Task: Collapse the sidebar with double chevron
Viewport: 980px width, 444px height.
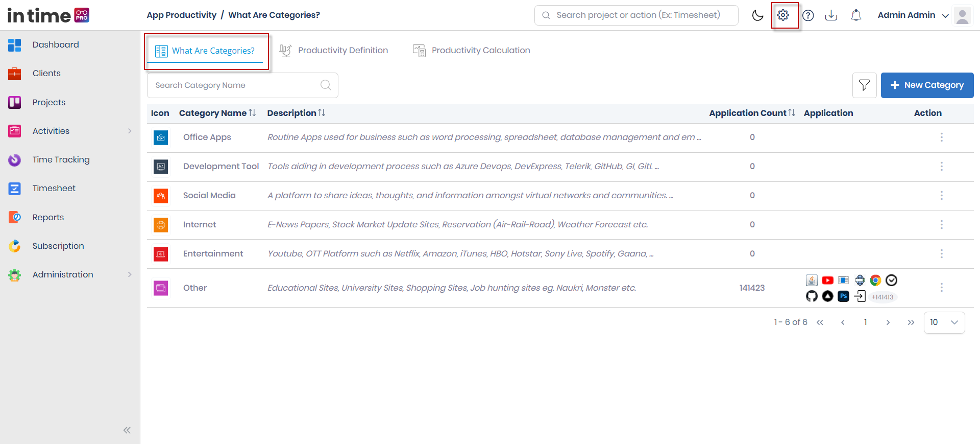Action: coord(127,430)
